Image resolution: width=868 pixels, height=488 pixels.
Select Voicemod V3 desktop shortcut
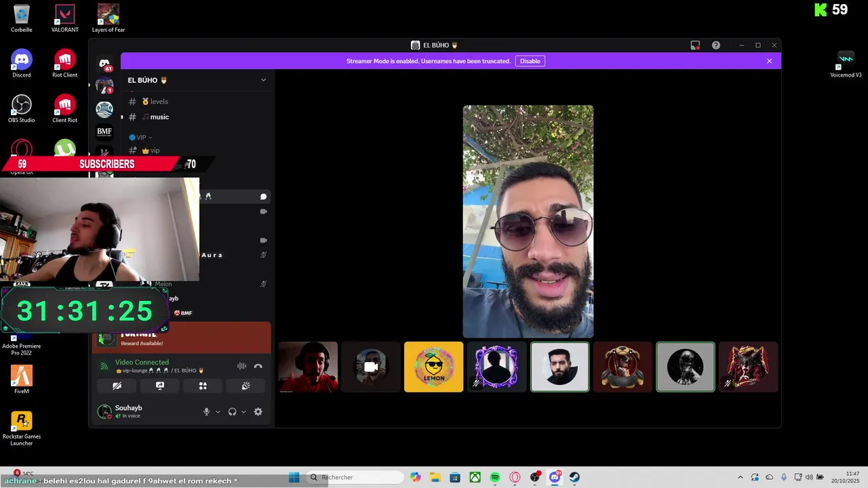(x=846, y=64)
